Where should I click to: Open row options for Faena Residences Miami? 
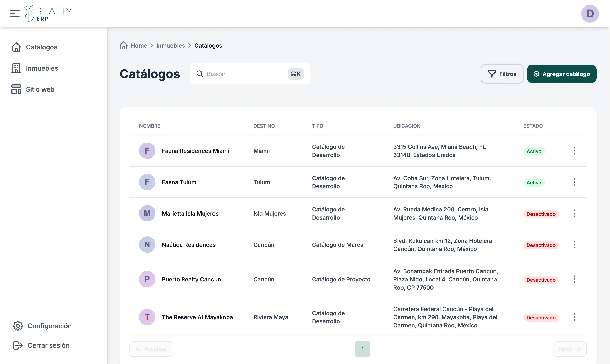[574, 151]
